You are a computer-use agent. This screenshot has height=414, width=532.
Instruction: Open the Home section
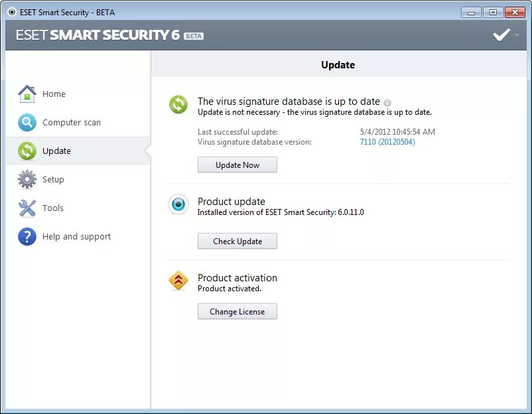54,94
